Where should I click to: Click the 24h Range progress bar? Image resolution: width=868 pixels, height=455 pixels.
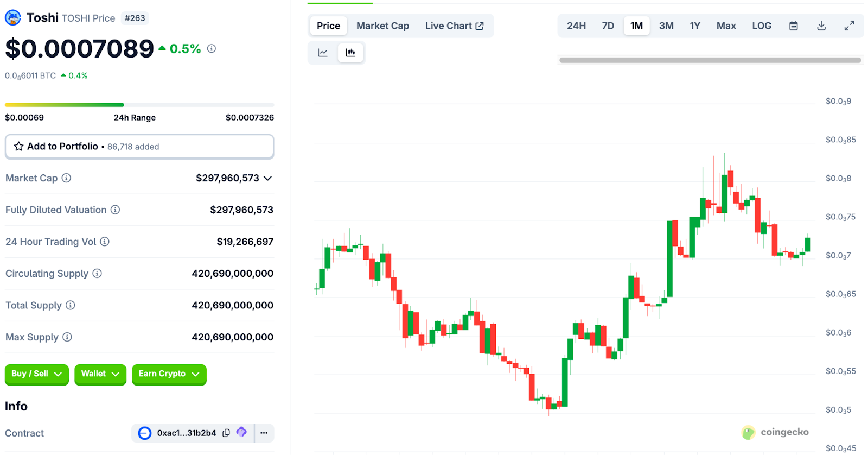point(139,105)
